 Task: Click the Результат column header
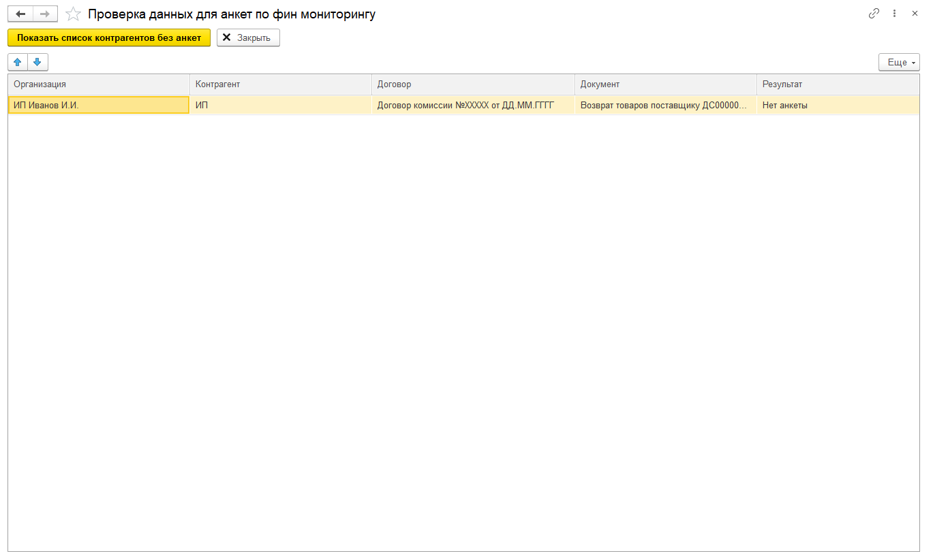click(x=838, y=84)
